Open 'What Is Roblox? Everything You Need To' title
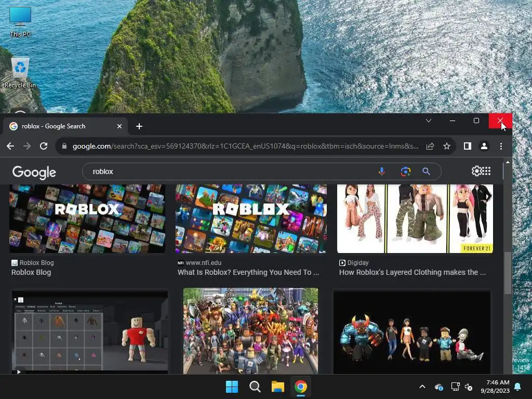532x399 pixels. pyautogui.click(x=248, y=272)
